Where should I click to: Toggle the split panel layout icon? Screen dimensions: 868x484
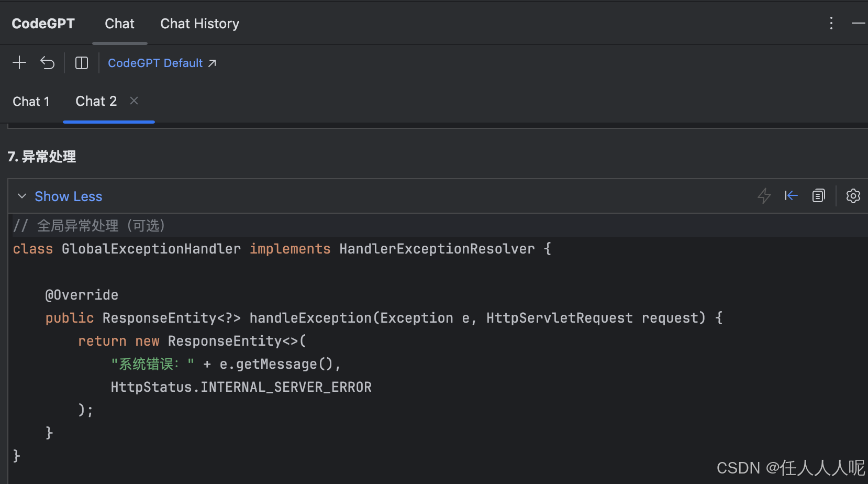pyautogui.click(x=82, y=63)
